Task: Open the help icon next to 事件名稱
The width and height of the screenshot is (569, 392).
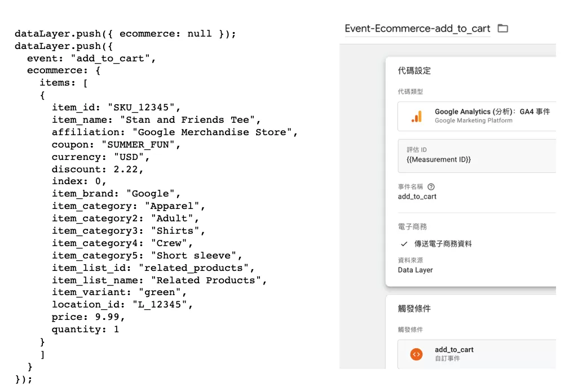Action: pyautogui.click(x=431, y=186)
